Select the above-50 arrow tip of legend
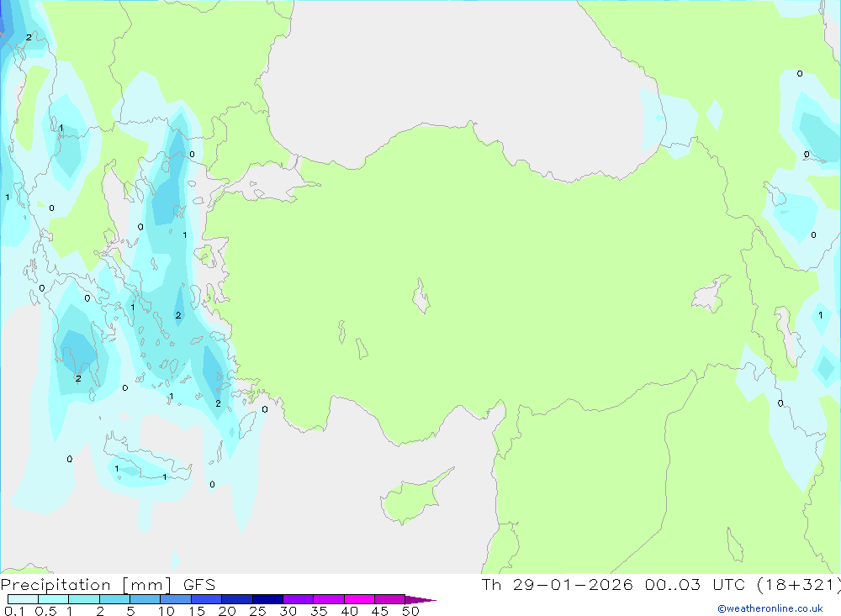The width and height of the screenshot is (841, 616). coord(421,599)
